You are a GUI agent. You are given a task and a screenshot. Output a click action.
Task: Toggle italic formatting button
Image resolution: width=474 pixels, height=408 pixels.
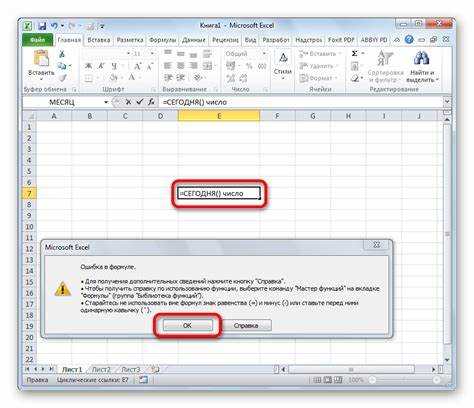(x=101, y=66)
